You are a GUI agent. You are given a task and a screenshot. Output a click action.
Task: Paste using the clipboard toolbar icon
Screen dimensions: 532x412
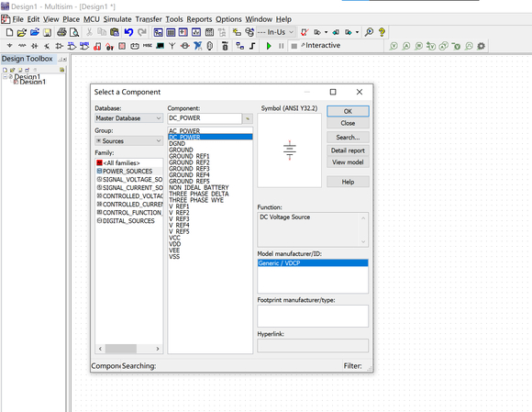115,32
